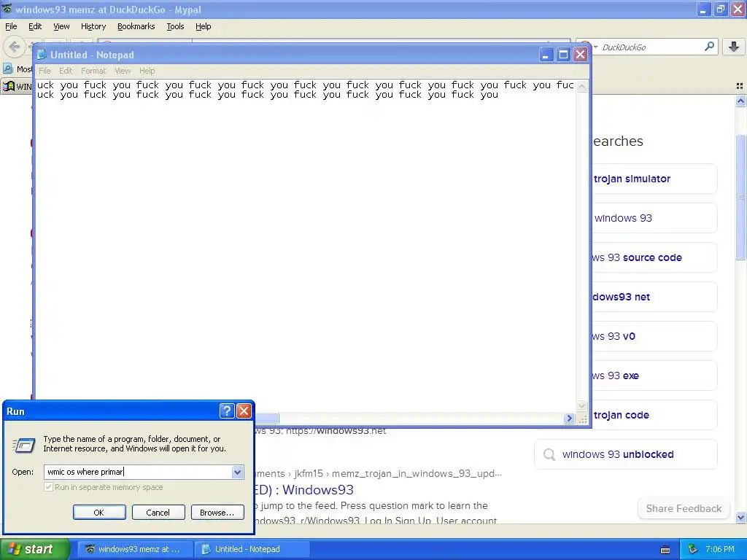The image size is (747, 560).
Task: Click the browser vertical scrollbar thumb
Action: tap(740, 197)
